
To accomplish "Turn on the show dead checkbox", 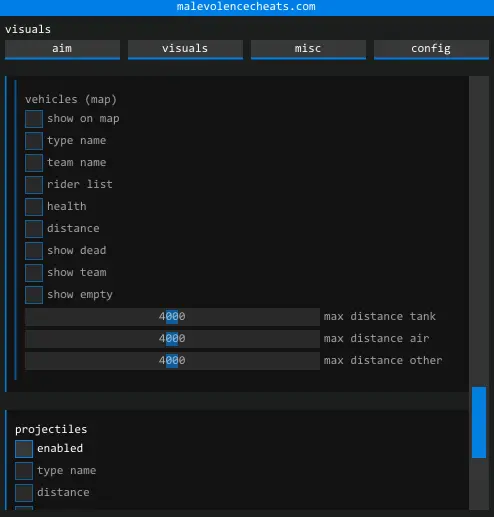I will [34, 251].
